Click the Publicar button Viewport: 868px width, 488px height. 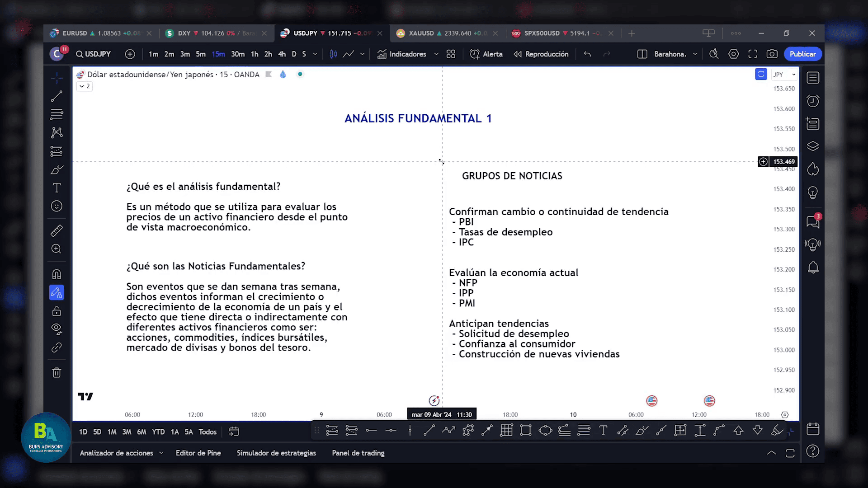(802, 54)
